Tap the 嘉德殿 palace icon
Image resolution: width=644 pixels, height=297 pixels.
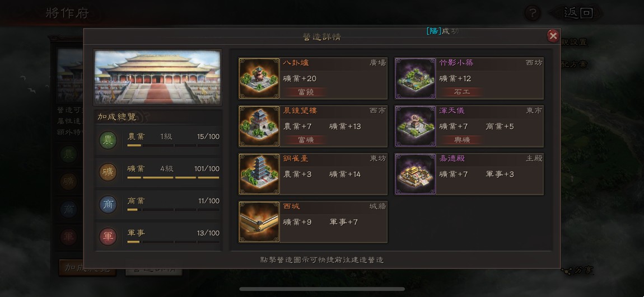tap(415, 174)
